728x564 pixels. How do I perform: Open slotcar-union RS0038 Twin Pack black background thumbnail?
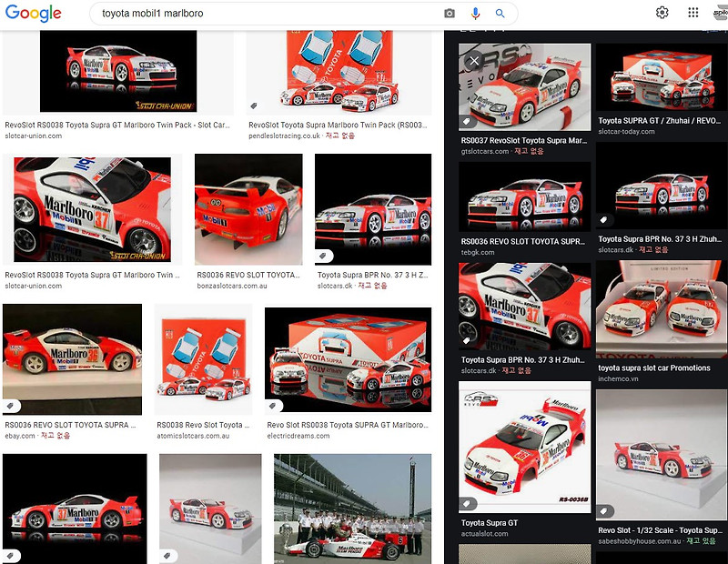[x=118, y=72]
